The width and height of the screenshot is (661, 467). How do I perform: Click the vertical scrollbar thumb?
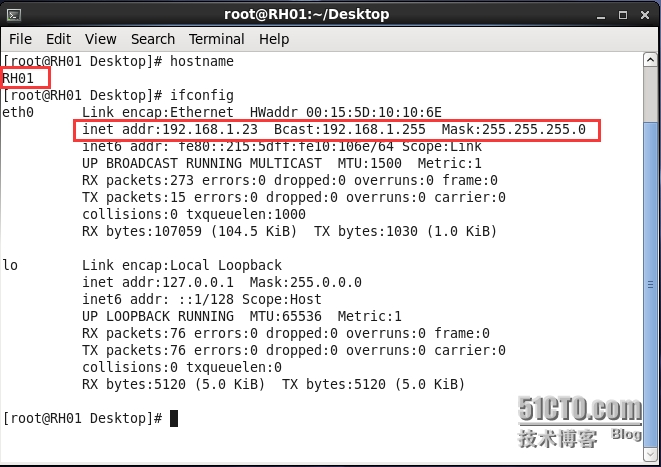[x=650, y=285]
